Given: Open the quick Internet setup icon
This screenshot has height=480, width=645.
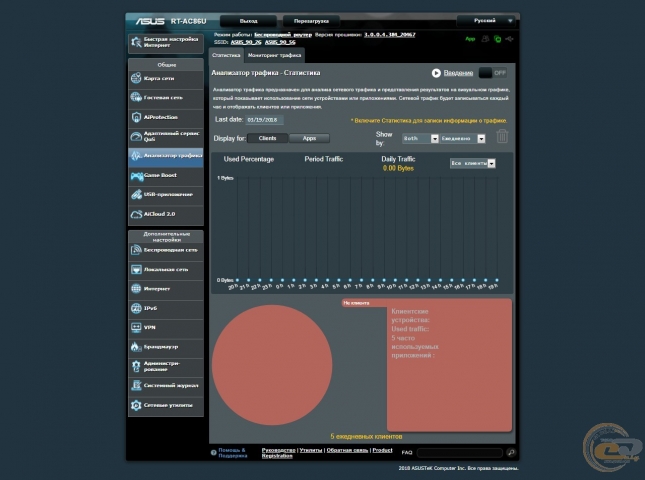Looking at the screenshot, I should pyautogui.click(x=136, y=42).
